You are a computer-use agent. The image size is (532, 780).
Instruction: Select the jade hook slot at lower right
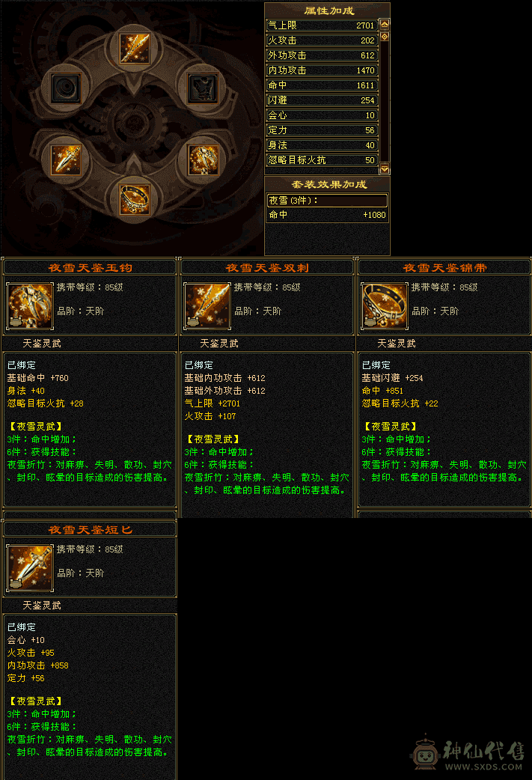(x=203, y=160)
